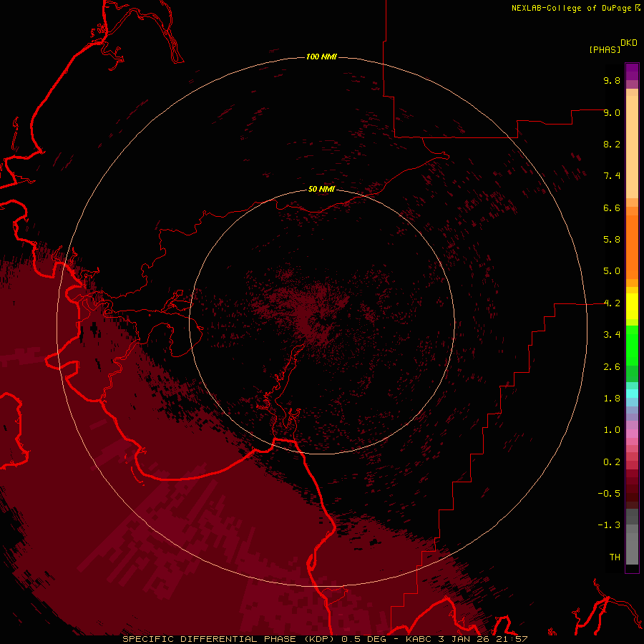Click the "-1.3" scale value
644x644 pixels.
[x=609, y=525]
